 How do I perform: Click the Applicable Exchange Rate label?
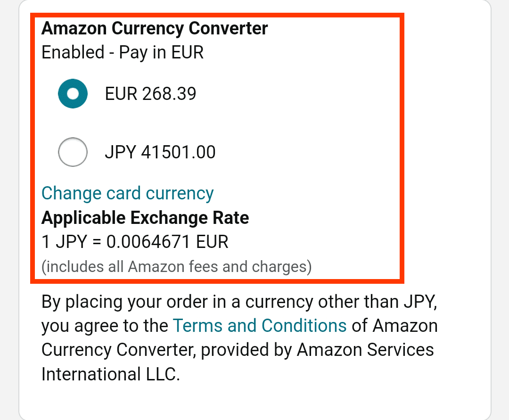point(145,218)
